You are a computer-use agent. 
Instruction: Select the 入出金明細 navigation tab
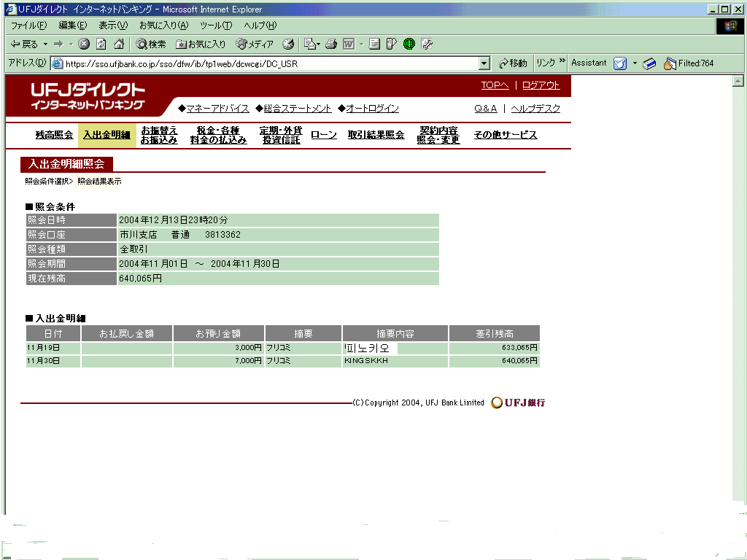[x=107, y=136]
